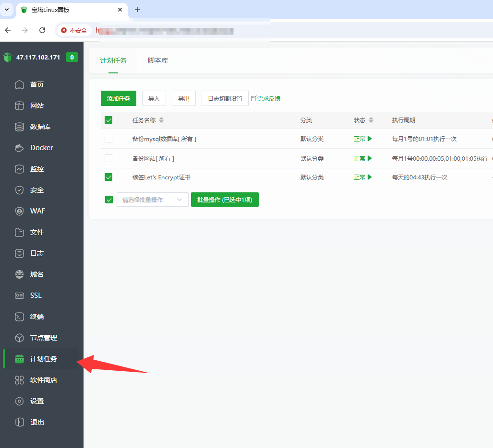Open the 请选择批量操作 dropdown
The height and width of the screenshot is (448, 493).
(x=153, y=200)
